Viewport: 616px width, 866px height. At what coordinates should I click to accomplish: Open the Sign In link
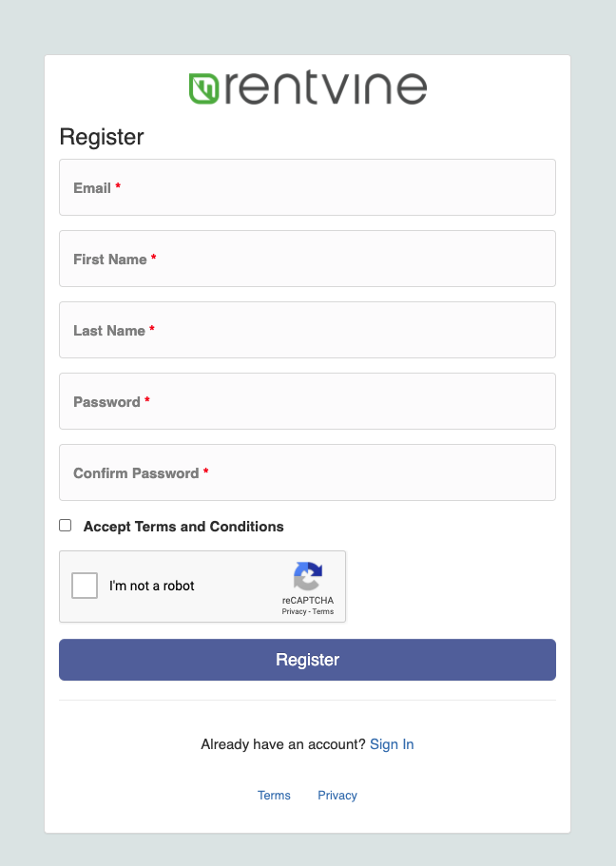click(392, 744)
